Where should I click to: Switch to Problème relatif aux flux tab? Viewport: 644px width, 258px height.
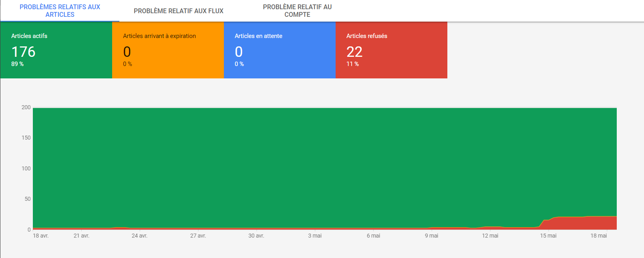coord(179,11)
